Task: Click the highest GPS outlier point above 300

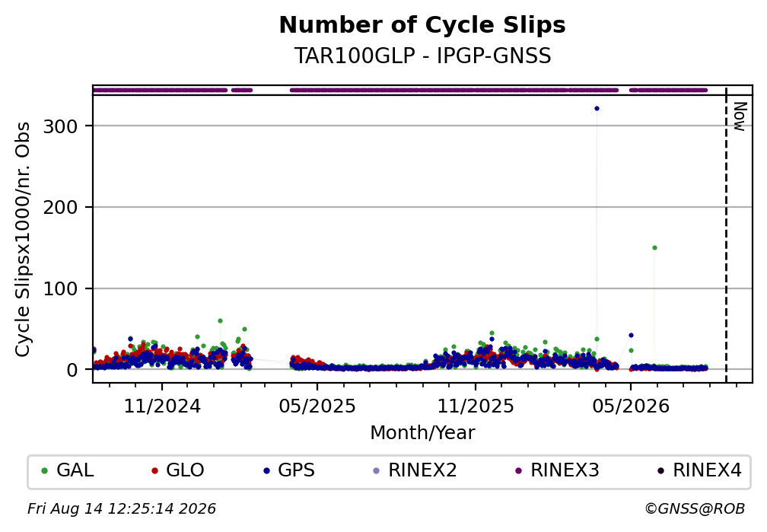Action: coord(597,109)
